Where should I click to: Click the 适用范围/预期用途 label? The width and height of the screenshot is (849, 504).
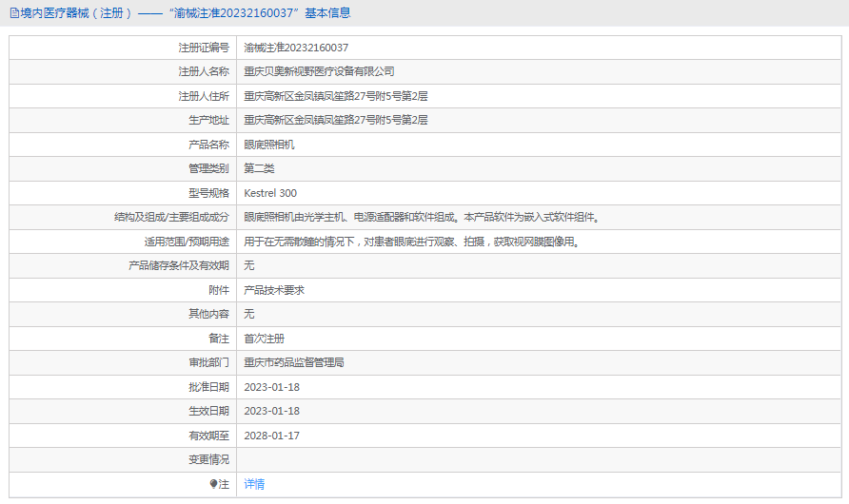(187, 242)
